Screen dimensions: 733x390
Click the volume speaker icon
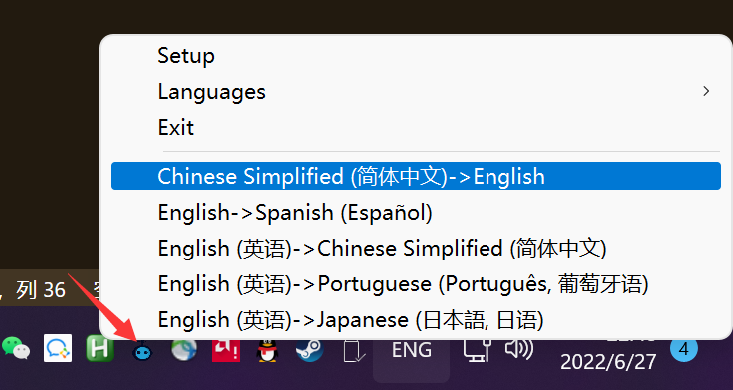(519, 349)
